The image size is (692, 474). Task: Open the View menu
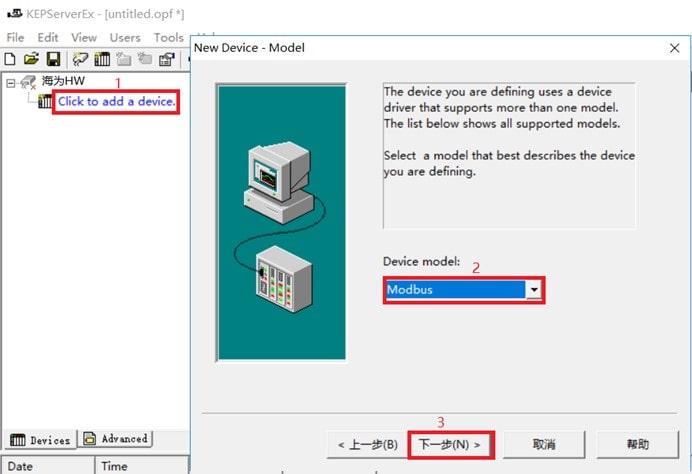[84, 38]
